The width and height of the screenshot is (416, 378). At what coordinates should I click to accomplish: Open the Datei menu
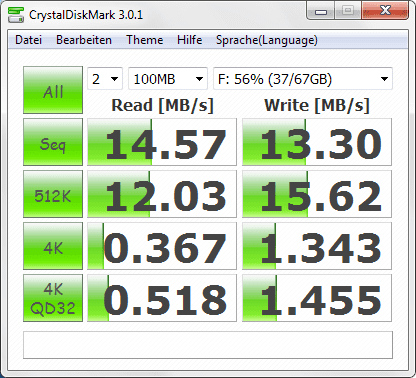[28, 40]
